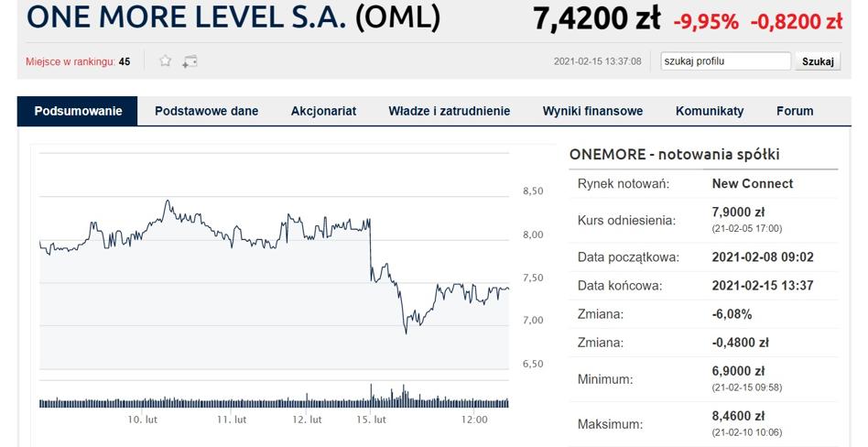Click the 7,4200 zł current price

[598, 18]
